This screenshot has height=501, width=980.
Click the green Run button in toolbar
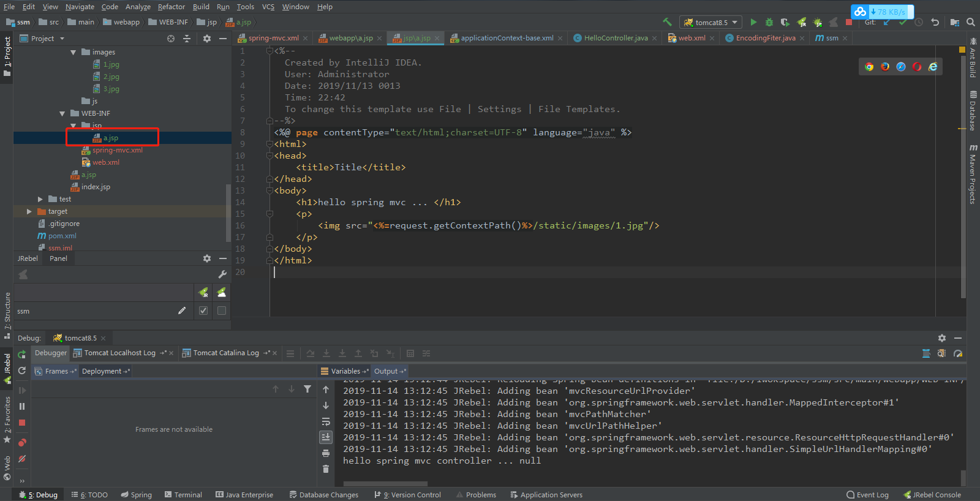click(753, 22)
